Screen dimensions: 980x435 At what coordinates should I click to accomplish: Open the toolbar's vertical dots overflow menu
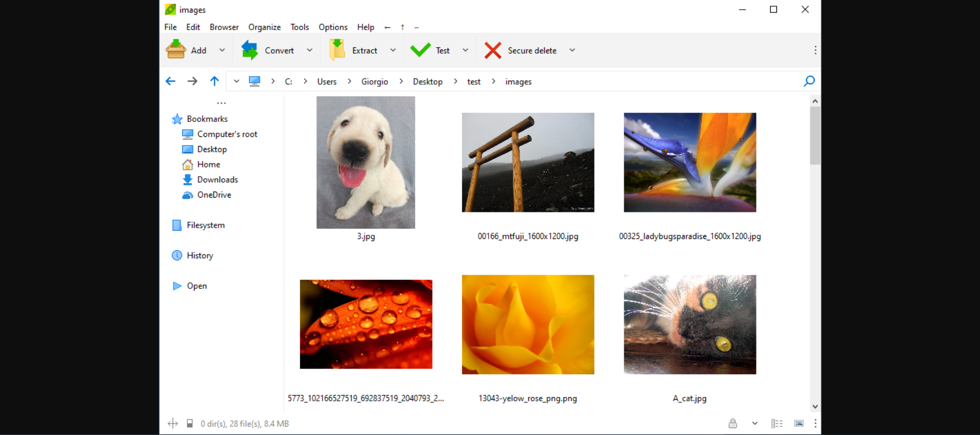pos(815,50)
